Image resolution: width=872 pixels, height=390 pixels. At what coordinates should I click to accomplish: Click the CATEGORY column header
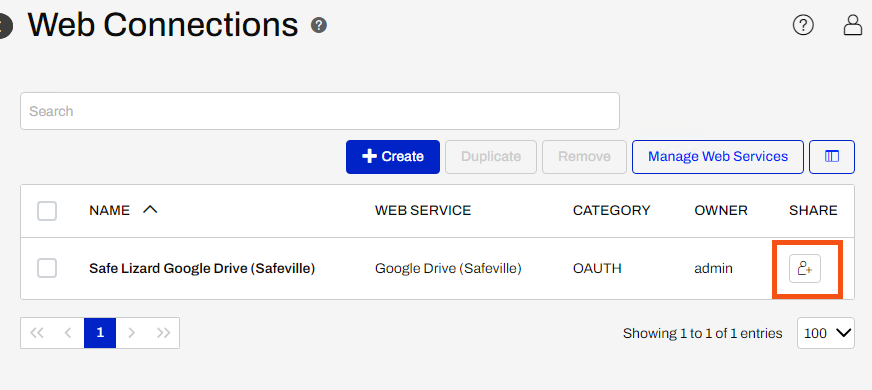611,210
